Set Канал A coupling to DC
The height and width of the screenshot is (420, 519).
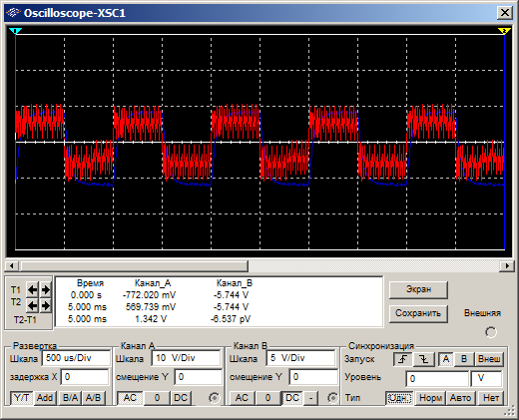coord(181,398)
